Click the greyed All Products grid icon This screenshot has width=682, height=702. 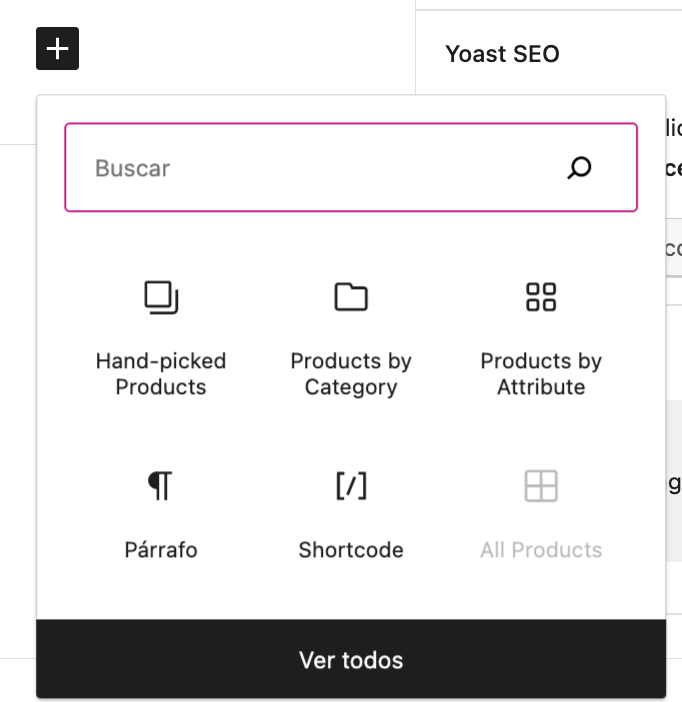[541, 486]
